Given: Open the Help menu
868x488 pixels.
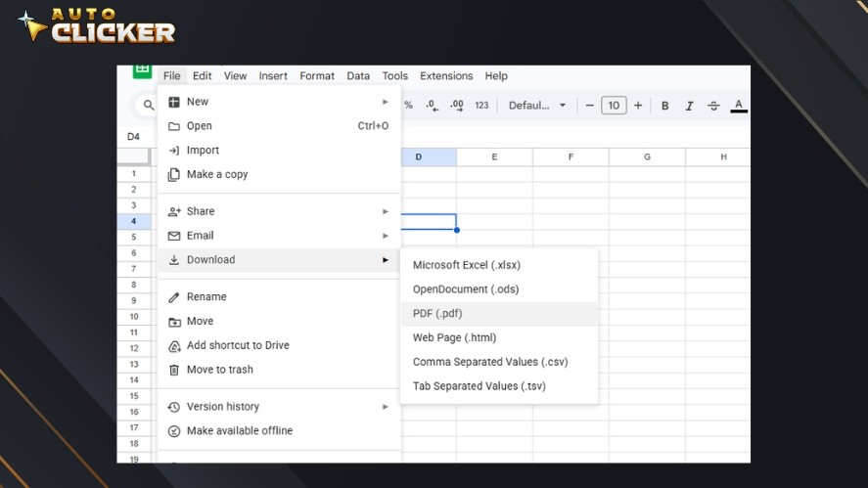Looking at the screenshot, I should (x=496, y=76).
